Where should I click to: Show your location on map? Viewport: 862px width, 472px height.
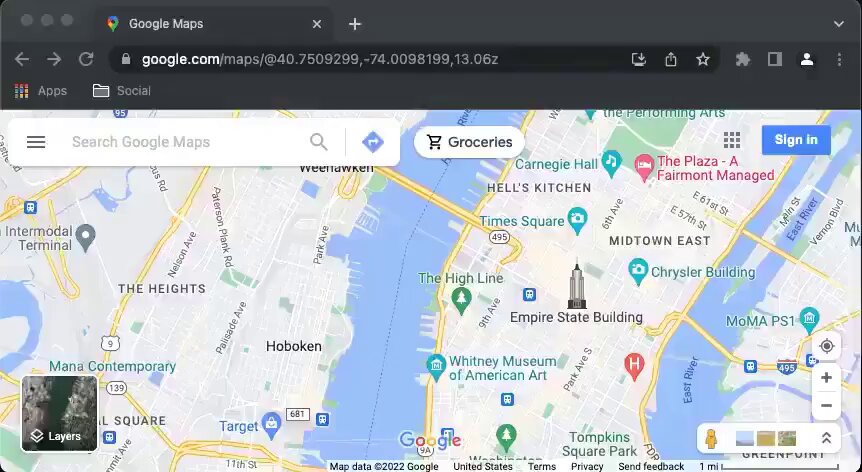(x=826, y=346)
